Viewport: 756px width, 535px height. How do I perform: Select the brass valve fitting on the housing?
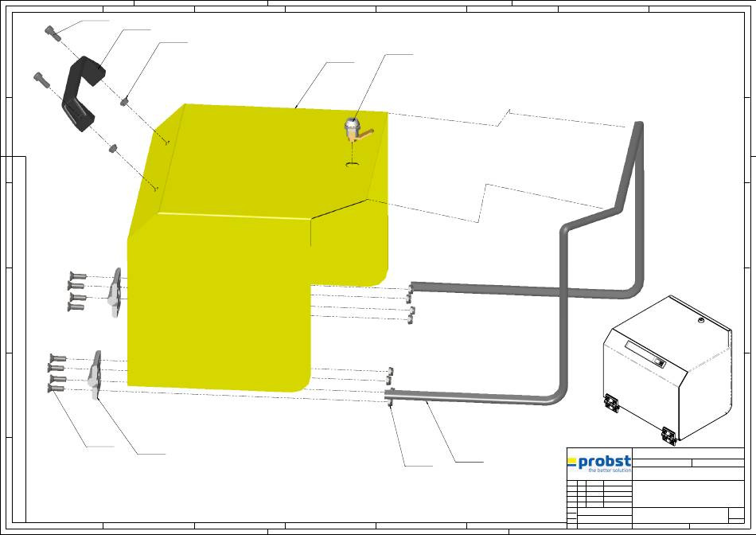coord(358,131)
